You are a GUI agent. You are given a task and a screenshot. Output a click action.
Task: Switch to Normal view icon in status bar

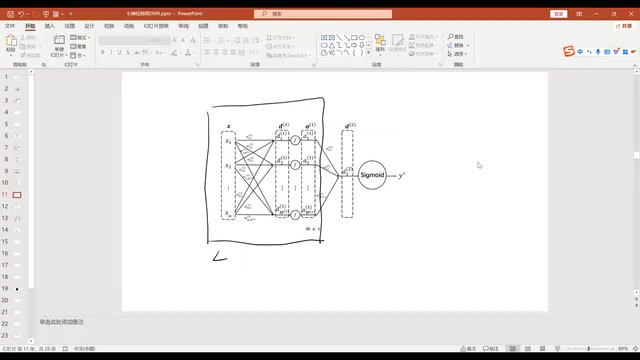[x=513, y=349]
